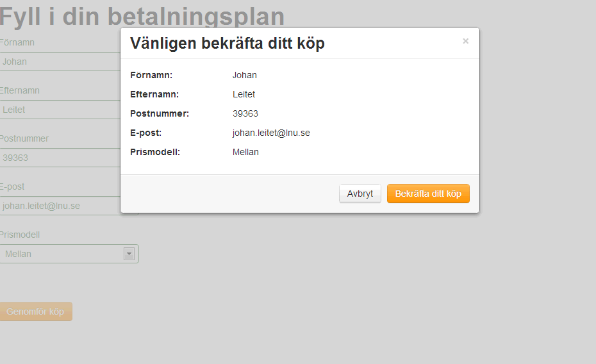This screenshot has width=596, height=364.
Task: Click the Efternamn label in background form
Action: 20,90
